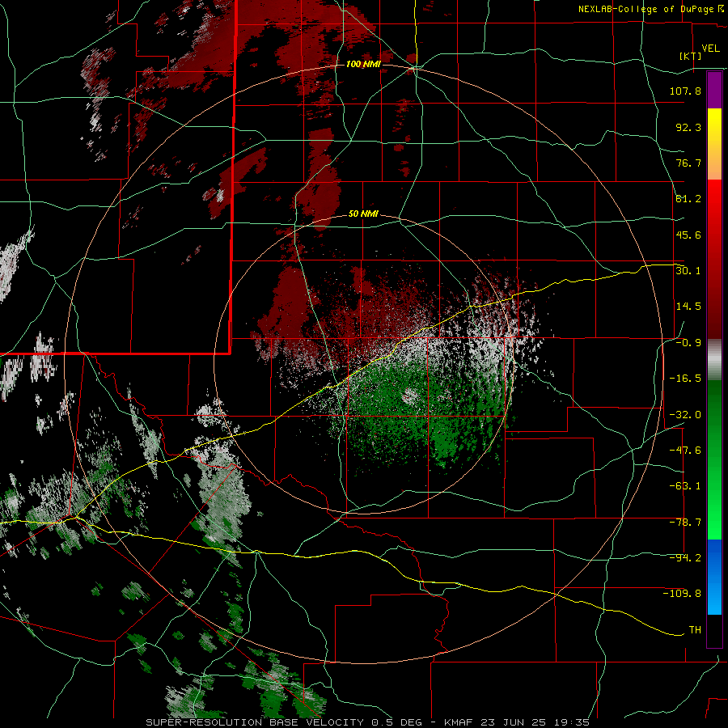Select the 92.3 scale value

click(688, 127)
